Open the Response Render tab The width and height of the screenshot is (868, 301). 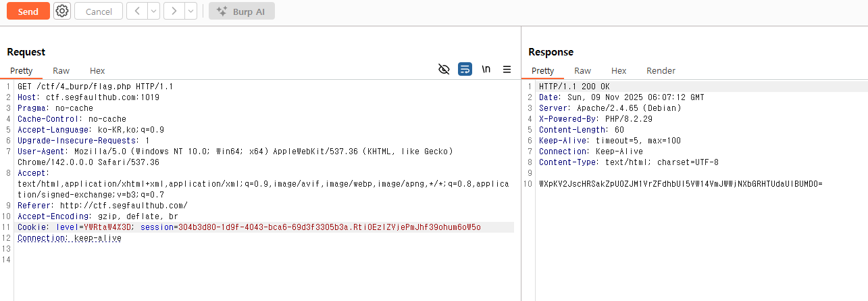661,70
